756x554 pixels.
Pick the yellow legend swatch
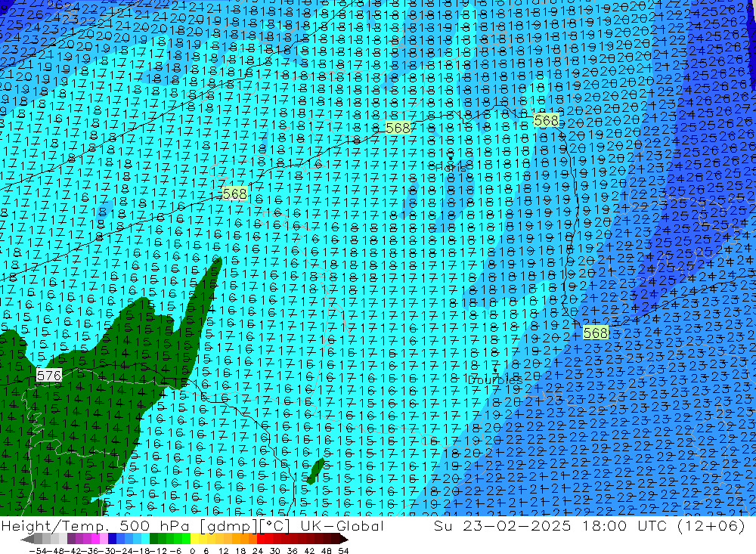[x=195, y=539]
